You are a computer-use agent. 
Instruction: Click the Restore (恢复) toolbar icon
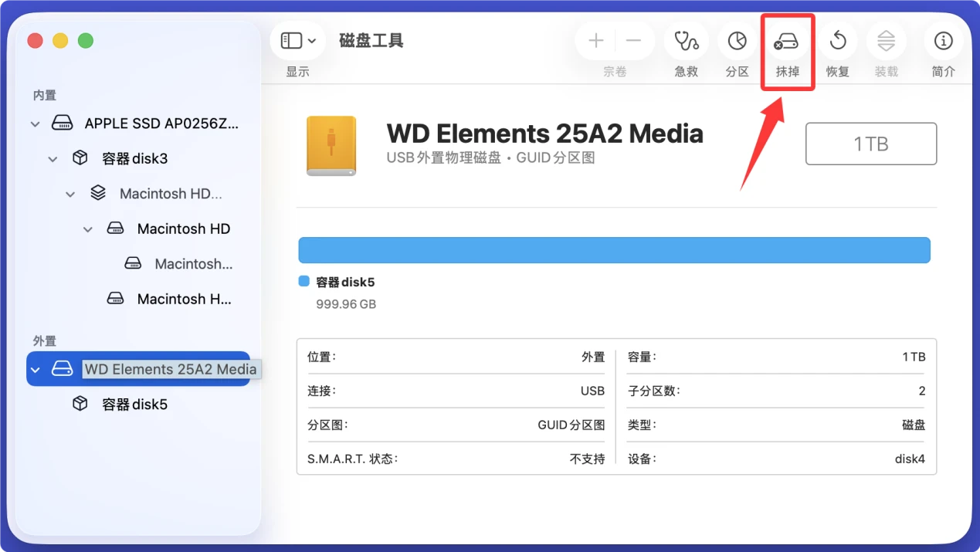click(x=838, y=41)
